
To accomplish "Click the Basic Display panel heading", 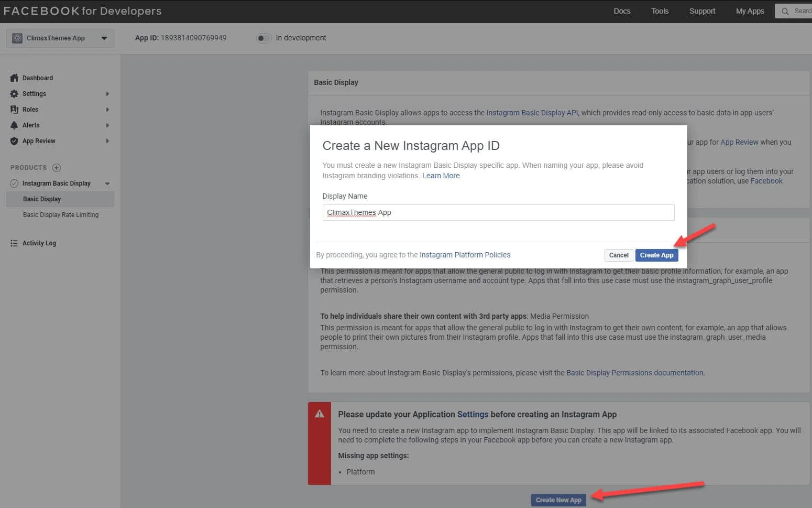I will point(336,82).
